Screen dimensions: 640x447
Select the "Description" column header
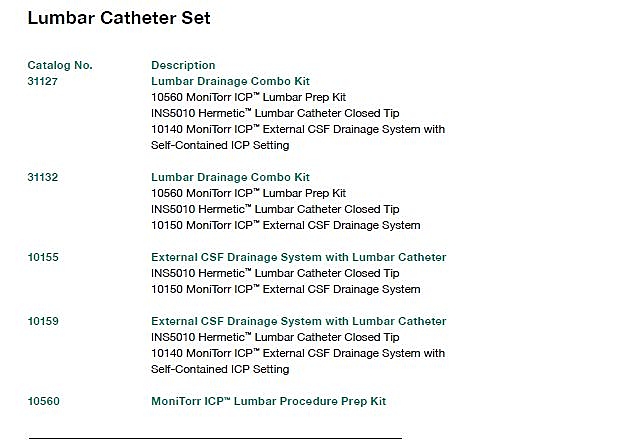183,65
